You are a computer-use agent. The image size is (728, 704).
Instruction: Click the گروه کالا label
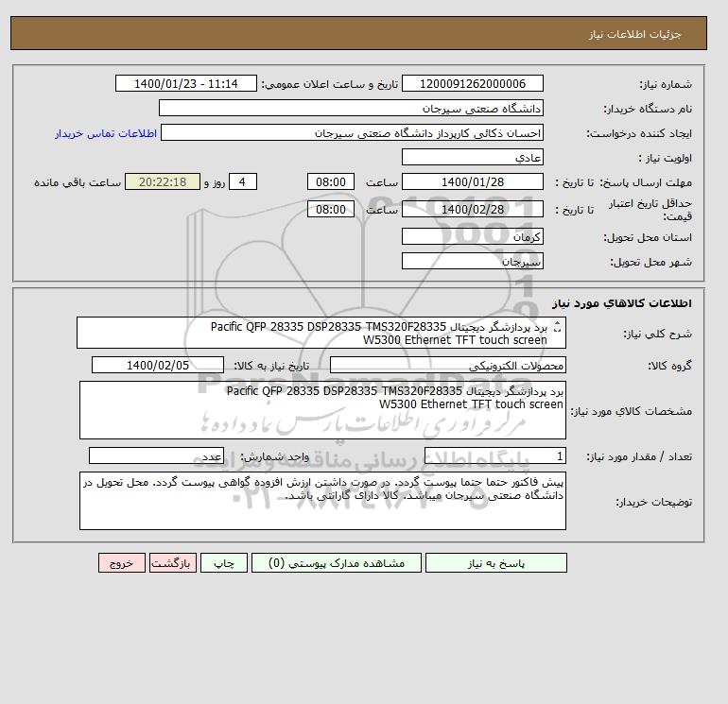pyautogui.click(x=670, y=366)
